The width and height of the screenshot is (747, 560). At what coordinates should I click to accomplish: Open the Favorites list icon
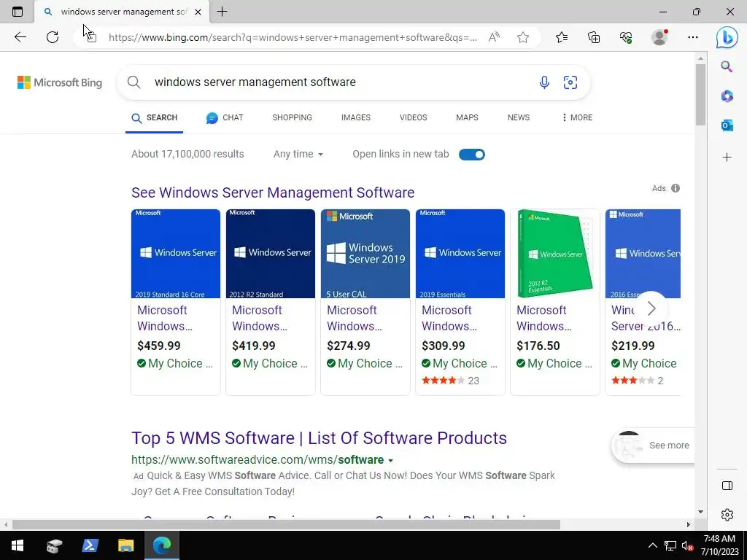pyautogui.click(x=562, y=37)
